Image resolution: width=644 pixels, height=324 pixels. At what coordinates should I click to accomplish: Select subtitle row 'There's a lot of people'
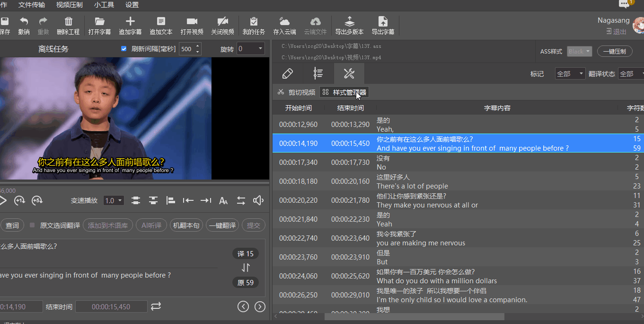[458, 181]
